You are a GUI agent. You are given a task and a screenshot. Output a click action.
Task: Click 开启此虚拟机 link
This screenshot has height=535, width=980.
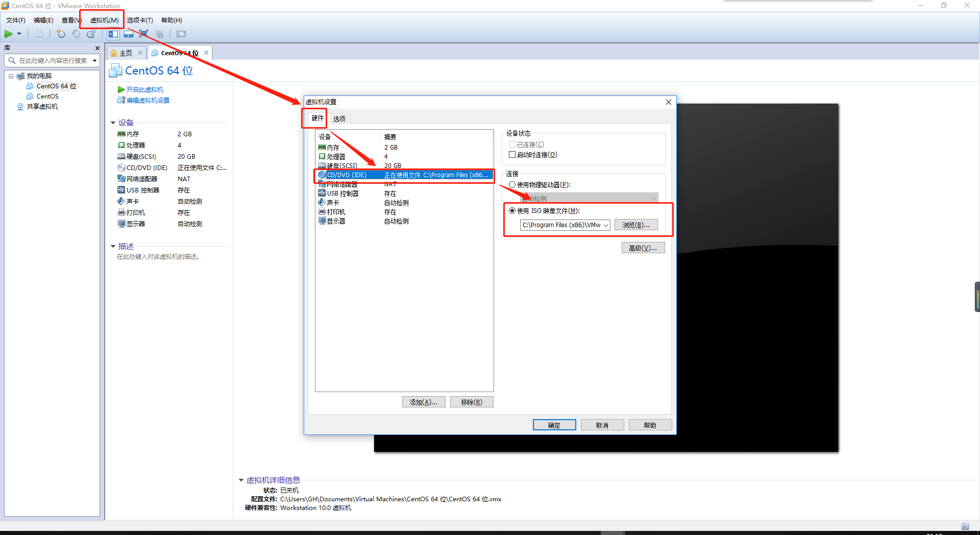(145, 90)
